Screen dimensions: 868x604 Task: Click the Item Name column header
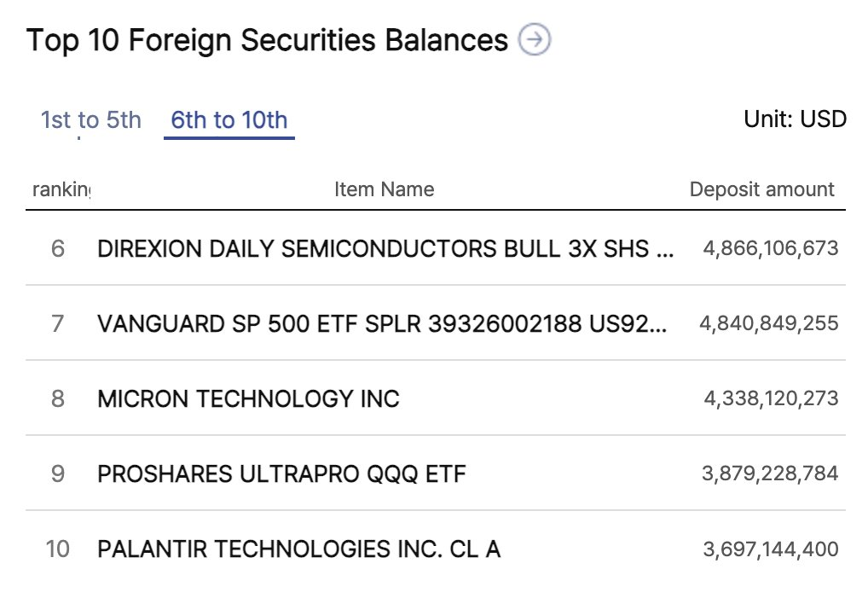pos(385,189)
